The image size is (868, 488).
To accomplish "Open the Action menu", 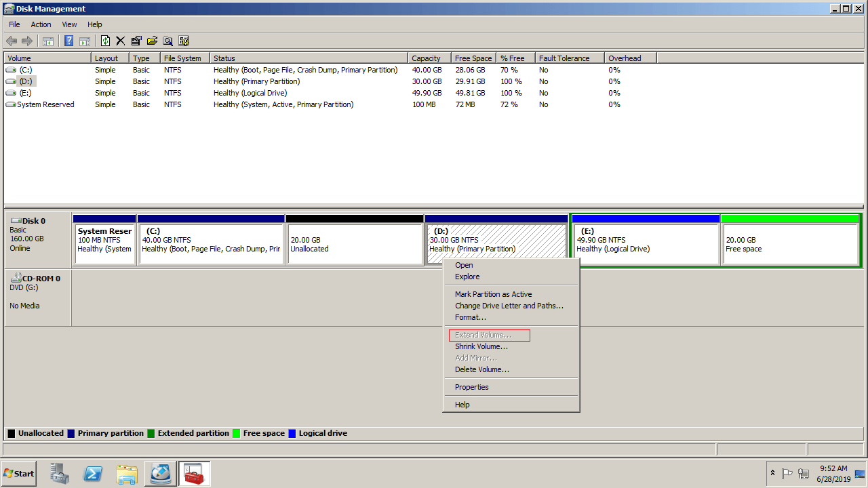I will [41, 24].
